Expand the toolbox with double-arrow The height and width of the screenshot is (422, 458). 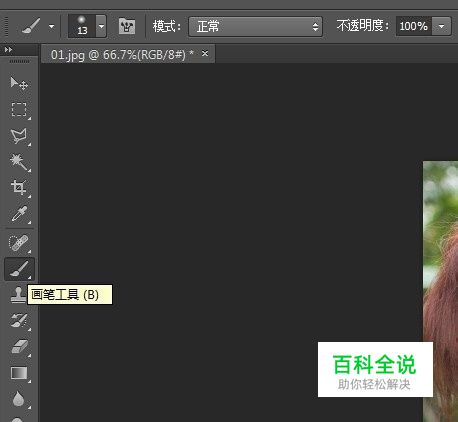[x=8, y=50]
